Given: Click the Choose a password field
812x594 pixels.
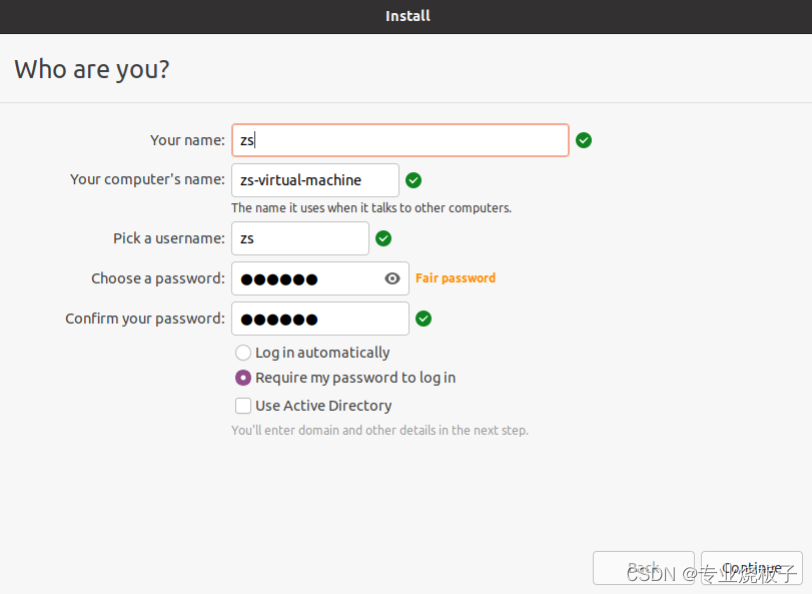Looking at the screenshot, I should [x=320, y=279].
